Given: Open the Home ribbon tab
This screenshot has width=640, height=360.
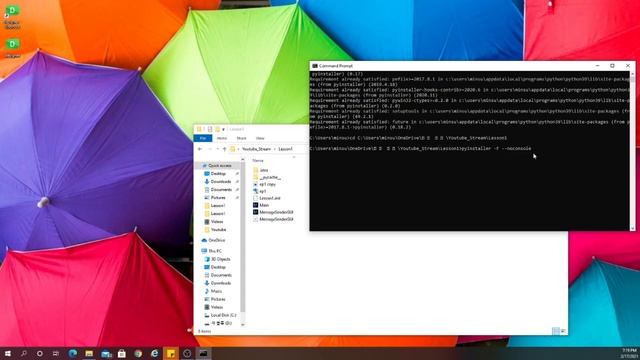Looking at the screenshot, I should pos(222,138).
